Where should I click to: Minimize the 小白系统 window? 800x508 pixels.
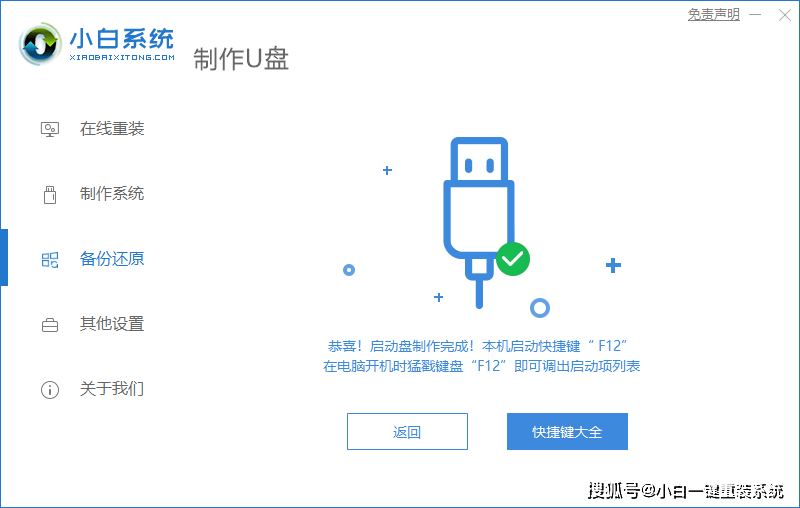755,15
